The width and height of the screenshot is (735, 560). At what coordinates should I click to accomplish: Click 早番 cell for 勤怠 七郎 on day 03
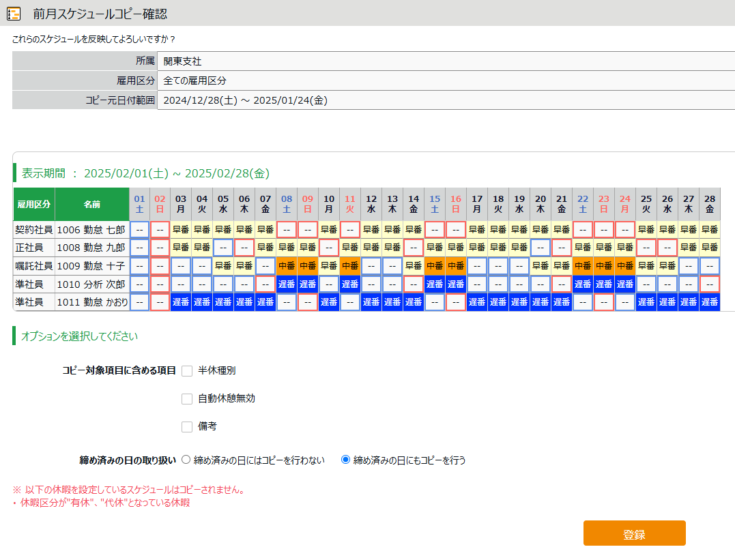[x=181, y=230]
